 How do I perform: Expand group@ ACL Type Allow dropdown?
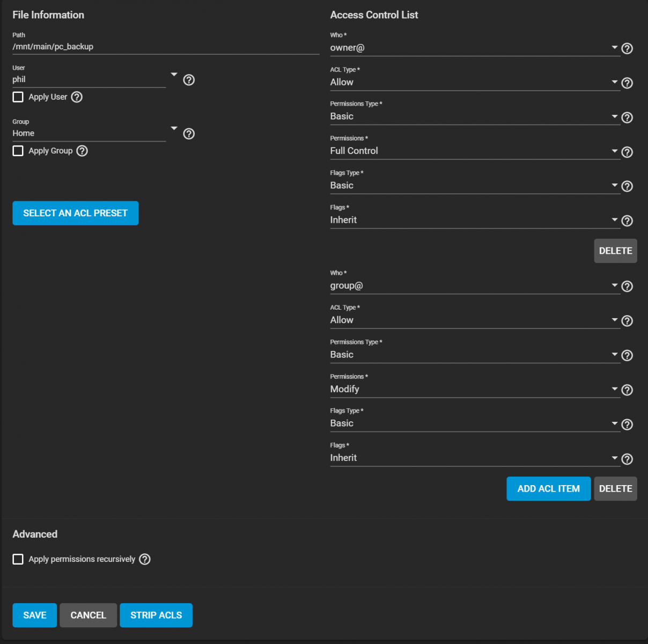(475, 320)
